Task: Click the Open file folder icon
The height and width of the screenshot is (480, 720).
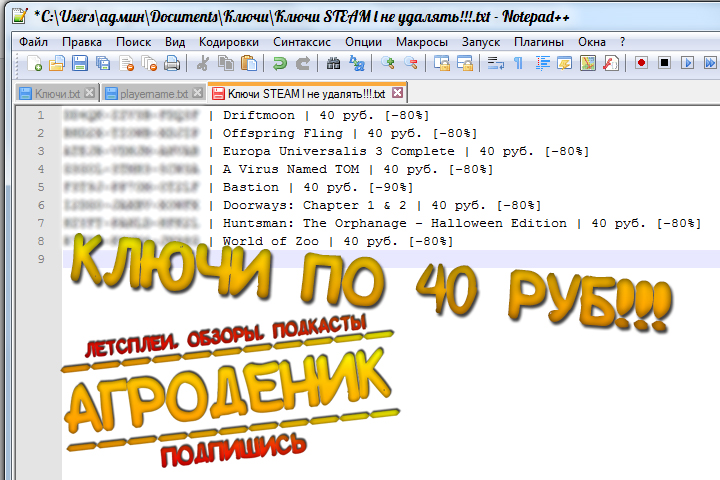Action: click(x=57, y=63)
